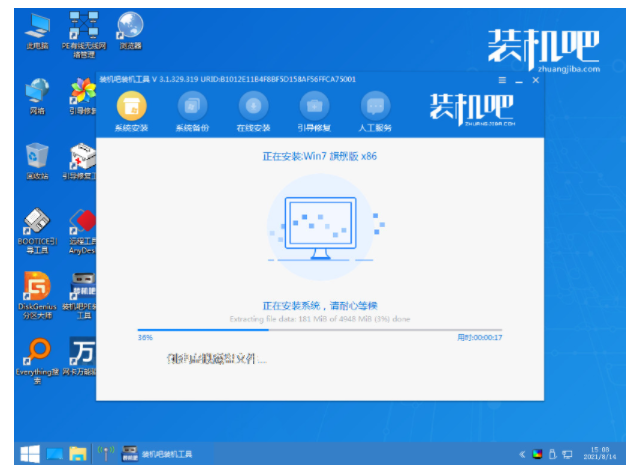Close the installer tool window

(x=536, y=78)
